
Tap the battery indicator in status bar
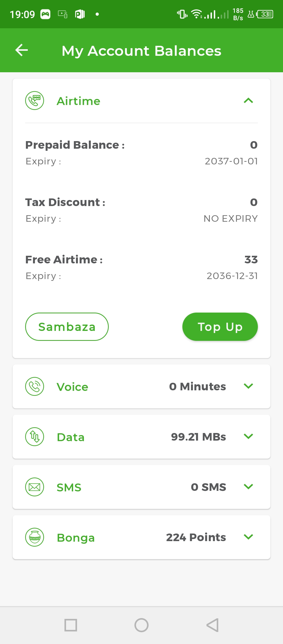click(x=265, y=14)
